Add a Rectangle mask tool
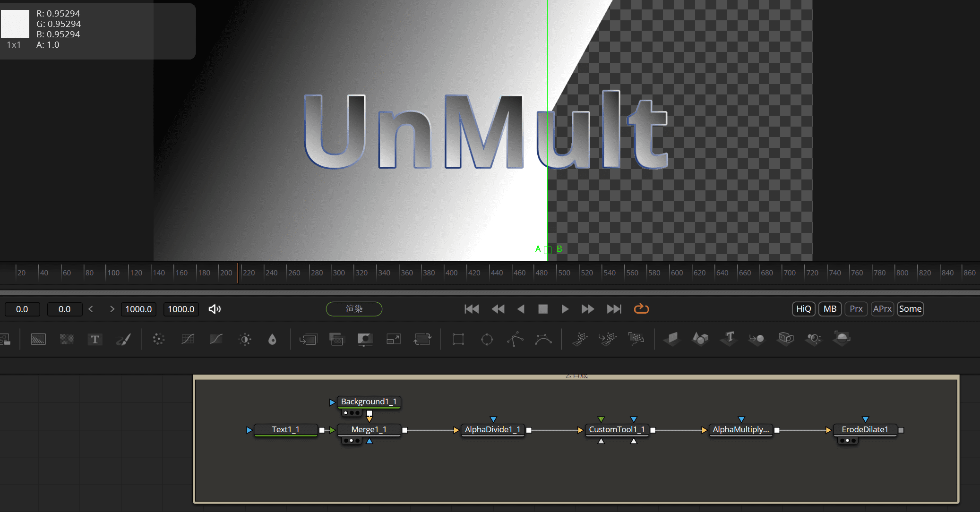The height and width of the screenshot is (512, 980). (x=458, y=339)
